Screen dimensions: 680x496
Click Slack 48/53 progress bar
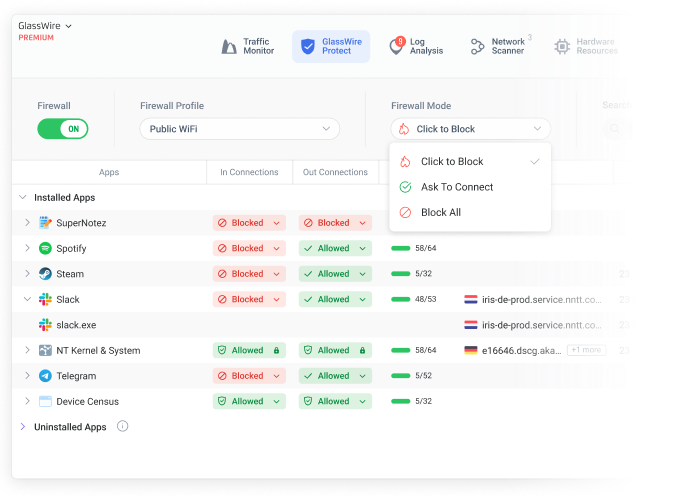[400, 299]
